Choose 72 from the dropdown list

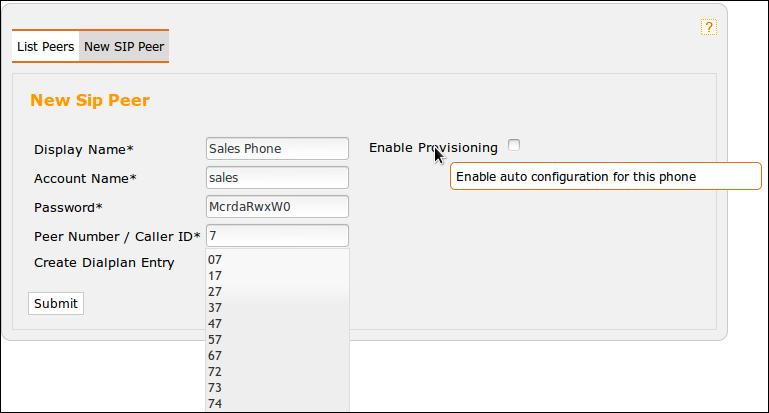216,372
